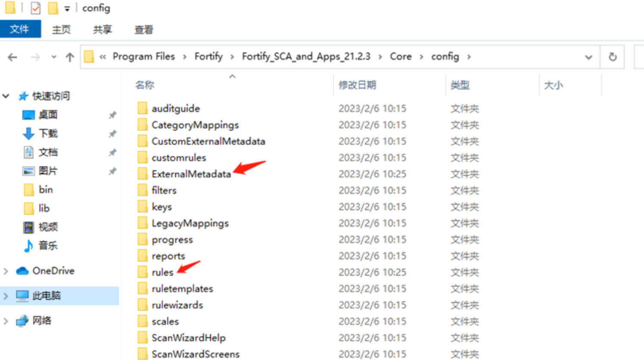This screenshot has width=644, height=360.
Task: Select the CustomExternalMetadata folder icon
Action: point(143,141)
